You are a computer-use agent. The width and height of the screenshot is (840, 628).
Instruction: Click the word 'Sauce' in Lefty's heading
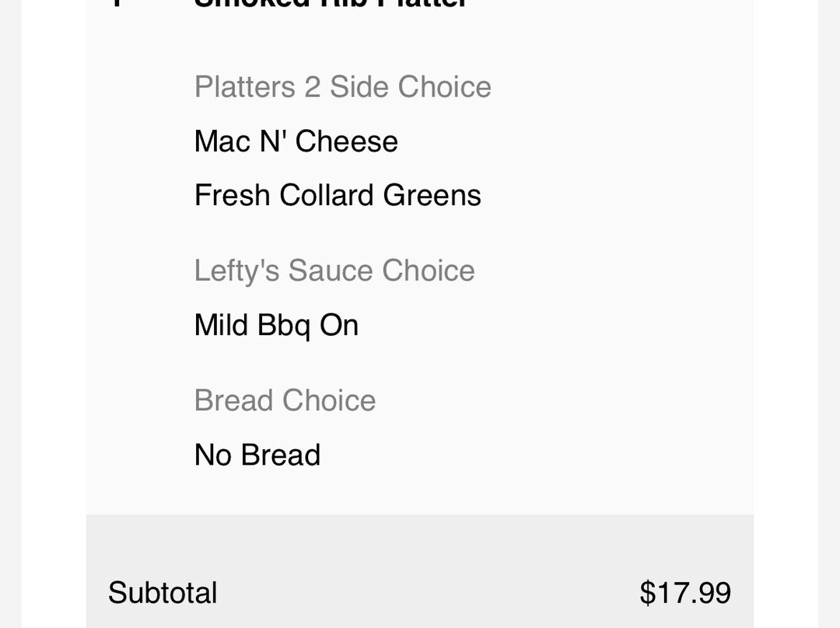point(331,270)
